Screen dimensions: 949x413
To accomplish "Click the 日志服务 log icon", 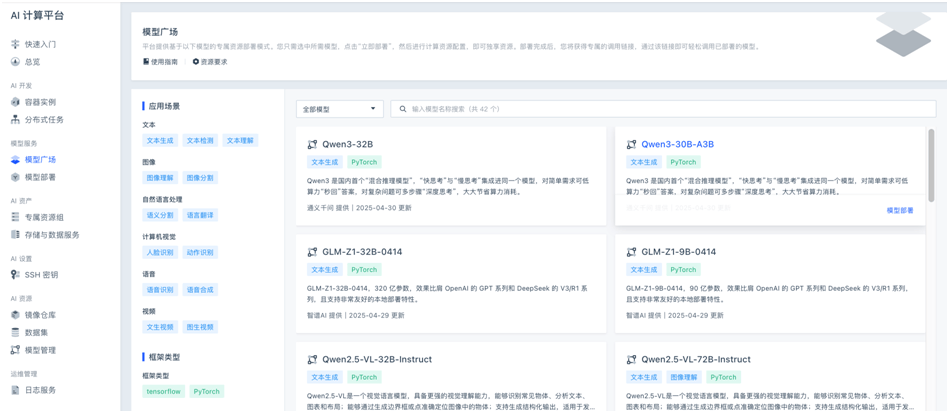I will click(x=16, y=390).
